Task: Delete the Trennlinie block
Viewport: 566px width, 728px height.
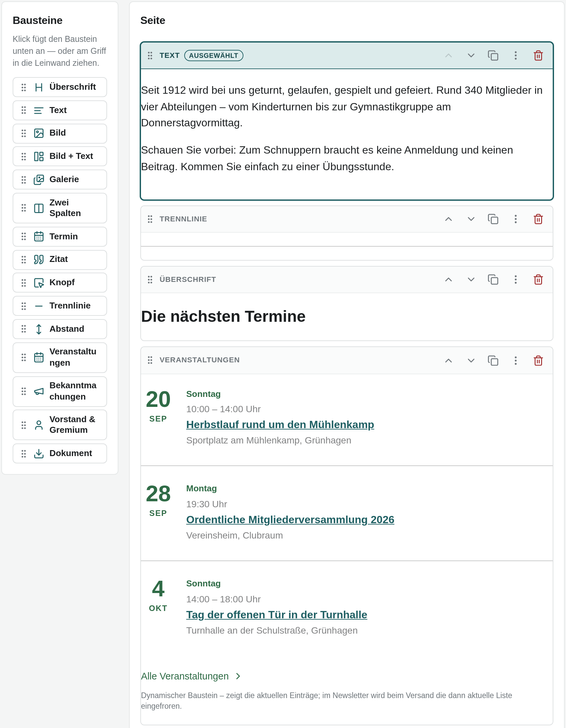Action: pos(538,219)
